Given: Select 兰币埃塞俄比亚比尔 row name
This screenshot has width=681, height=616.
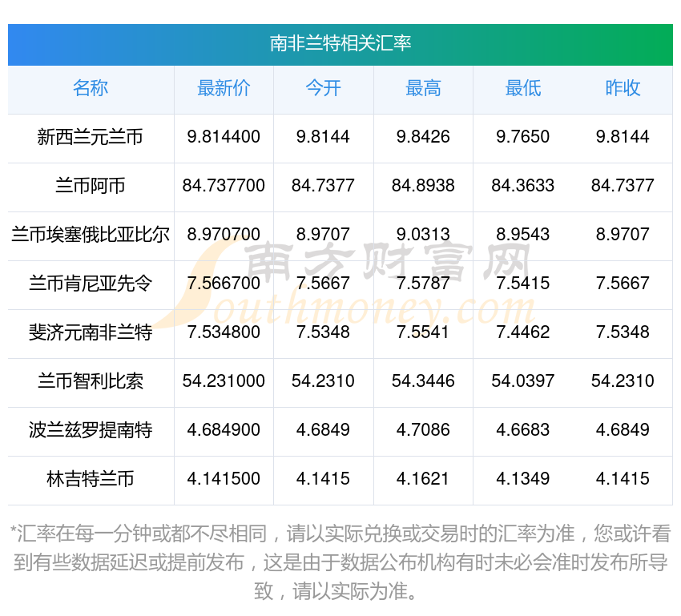Looking at the screenshot, I should (x=91, y=235).
